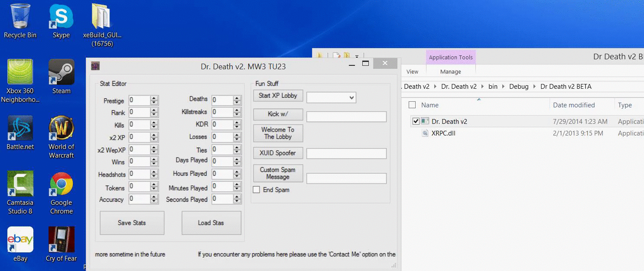Open the dropdown next to Start XP Lobby

point(351,97)
